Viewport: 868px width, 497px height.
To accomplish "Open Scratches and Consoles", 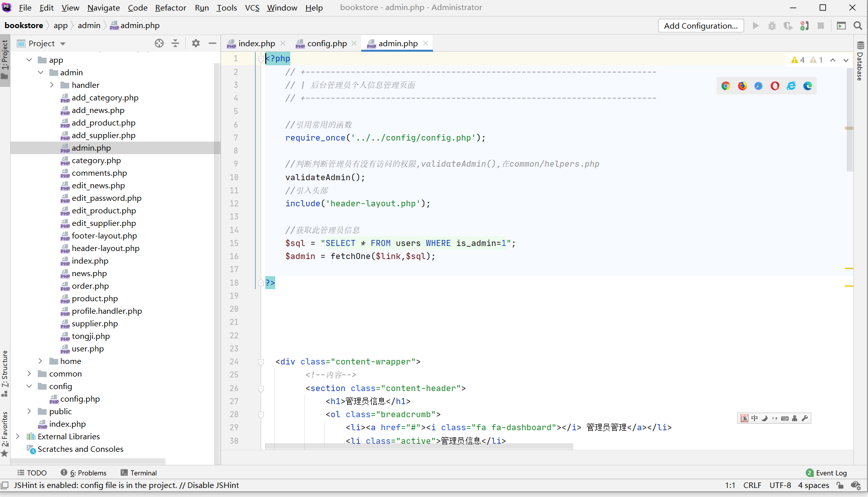I will coord(80,449).
